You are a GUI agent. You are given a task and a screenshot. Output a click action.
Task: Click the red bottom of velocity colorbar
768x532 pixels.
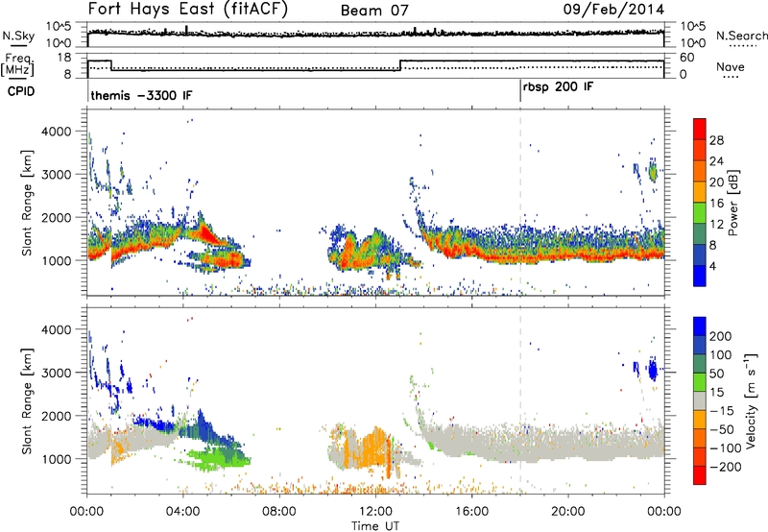coord(700,475)
